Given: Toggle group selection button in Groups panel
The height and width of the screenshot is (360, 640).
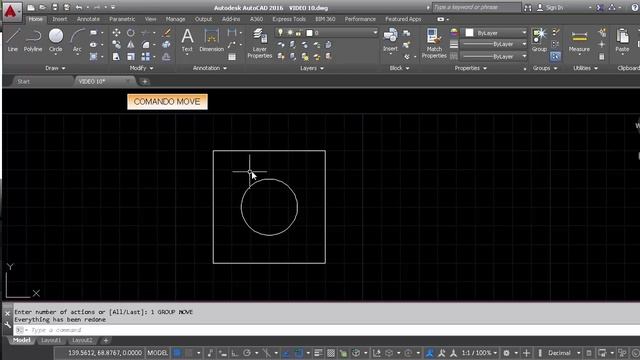Looking at the screenshot, I should tap(555, 56).
